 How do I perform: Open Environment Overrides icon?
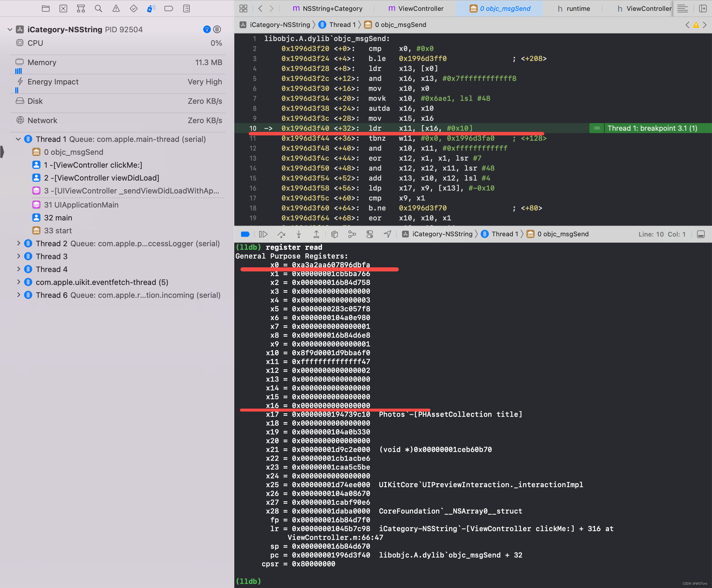tap(370, 234)
